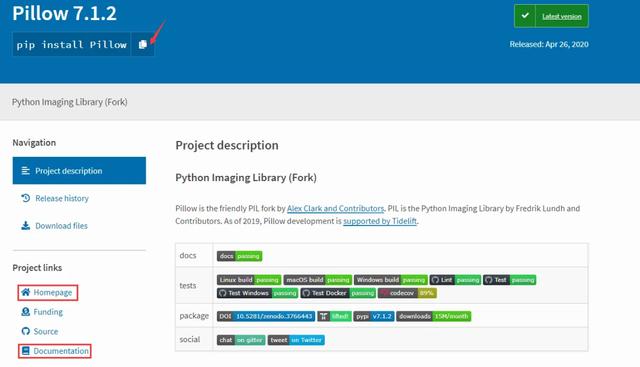This screenshot has height=367, width=640.
Task: Click the Test passing badge in first row
Action: coord(509,280)
